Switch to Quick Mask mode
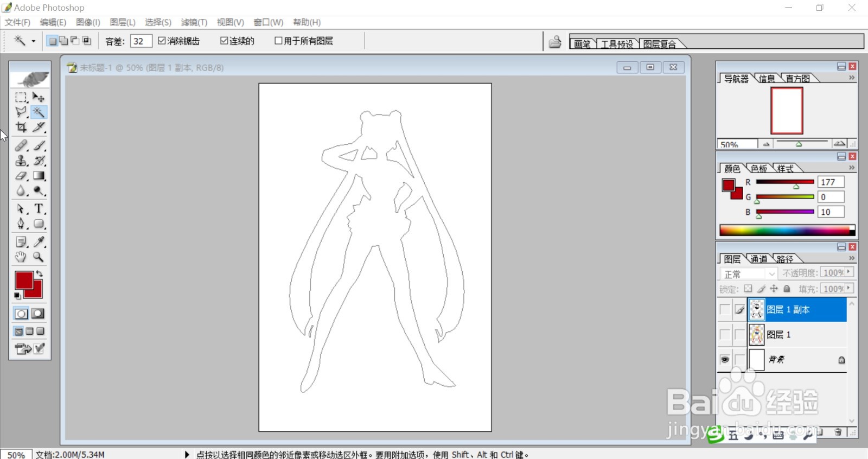This screenshot has width=868, height=459. 38,314
